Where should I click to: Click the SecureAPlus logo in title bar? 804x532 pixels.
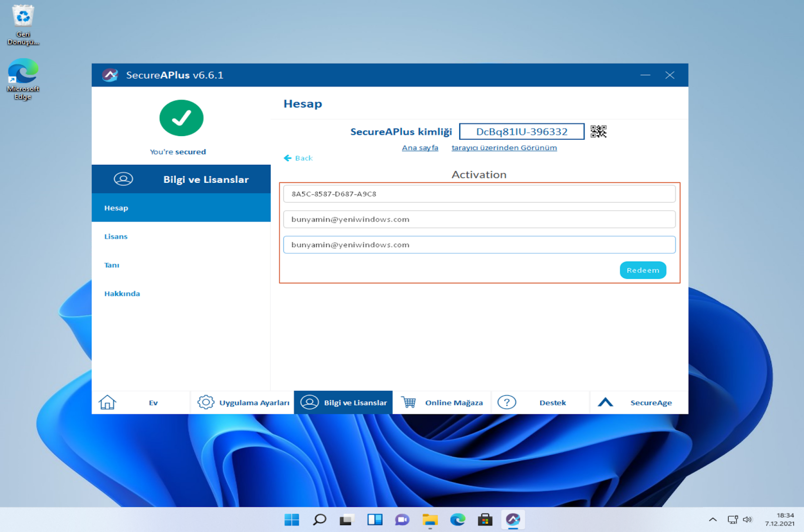point(110,75)
